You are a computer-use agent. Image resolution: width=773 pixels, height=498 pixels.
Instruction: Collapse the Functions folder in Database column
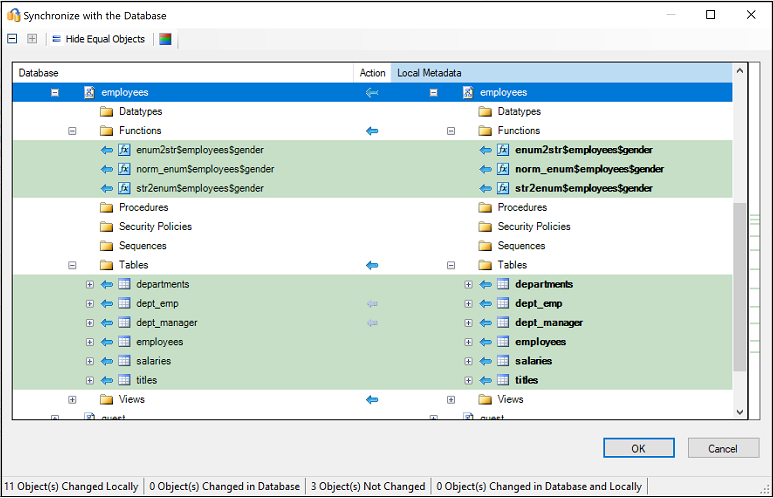pos(72,131)
